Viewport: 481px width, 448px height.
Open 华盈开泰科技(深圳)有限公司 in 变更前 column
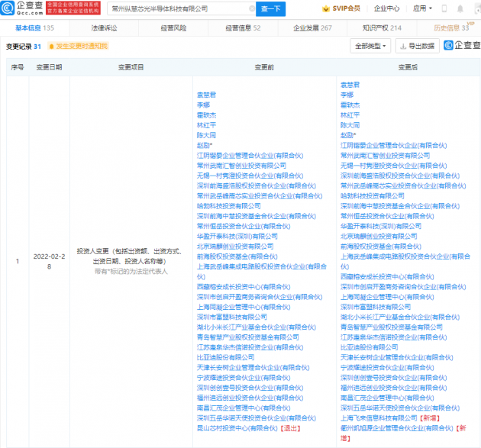coord(237,237)
